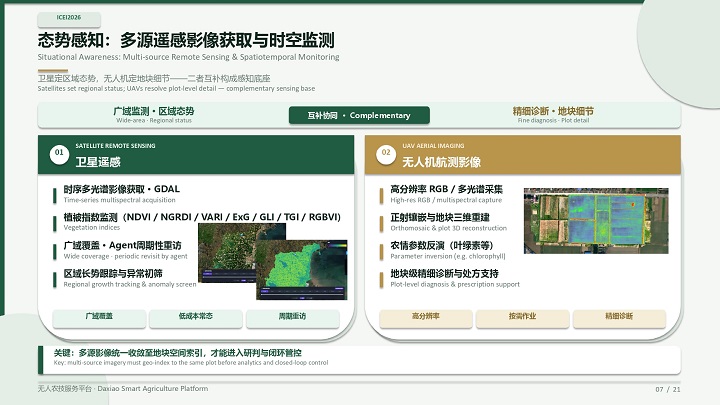Click Parameter inversion (e.g. chlorophyll) caption
Viewport: 720px width, 405px height.
(448, 256)
